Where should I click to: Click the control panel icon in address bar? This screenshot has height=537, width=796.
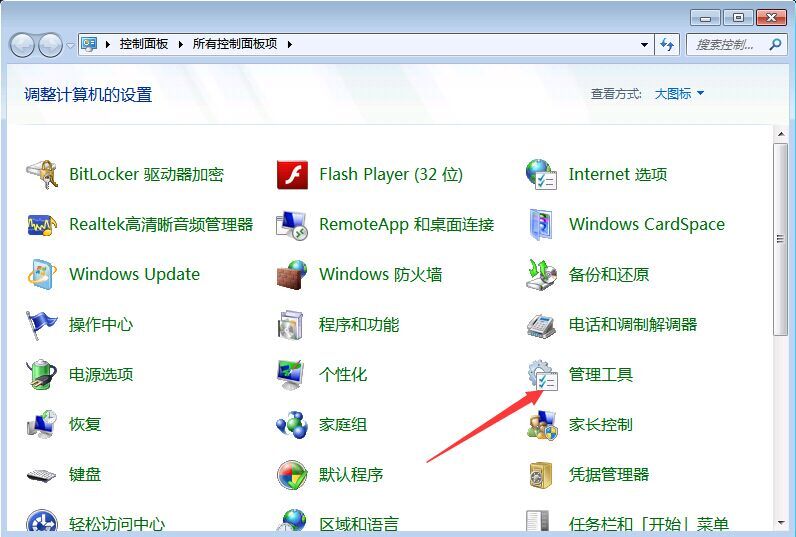click(89, 44)
